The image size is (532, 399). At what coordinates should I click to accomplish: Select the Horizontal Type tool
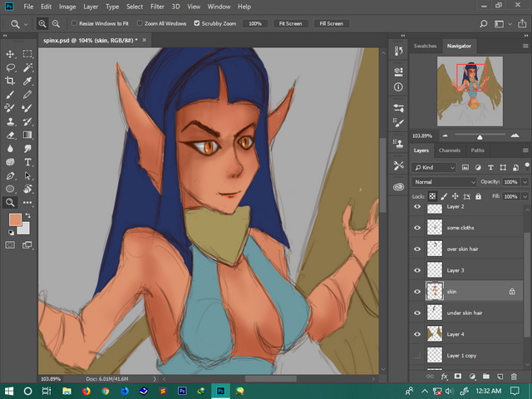click(x=27, y=162)
